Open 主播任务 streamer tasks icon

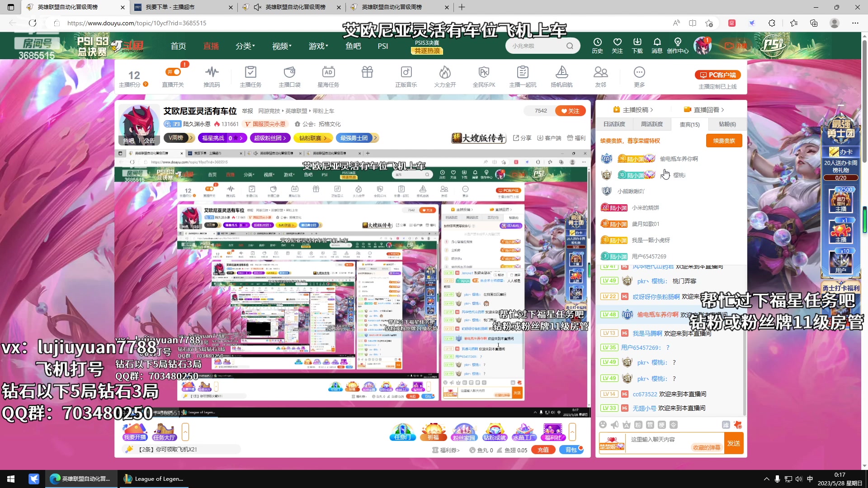tap(250, 76)
